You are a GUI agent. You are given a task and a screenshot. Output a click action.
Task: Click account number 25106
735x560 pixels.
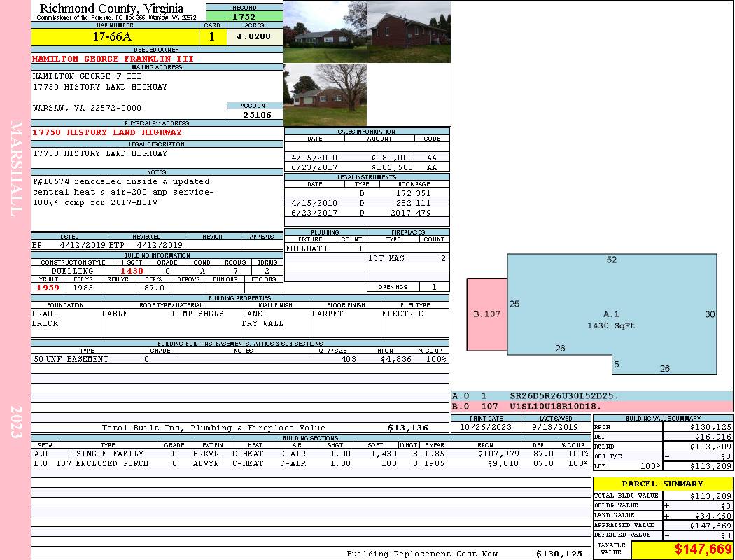pyautogui.click(x=257, y=114)
